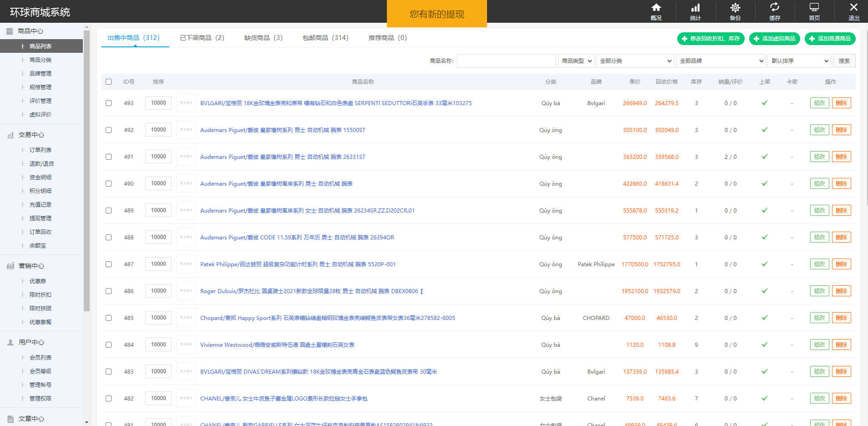Check the box for product ID 489
The height and width of the screenshot is (426, 868).
[108, 210]
